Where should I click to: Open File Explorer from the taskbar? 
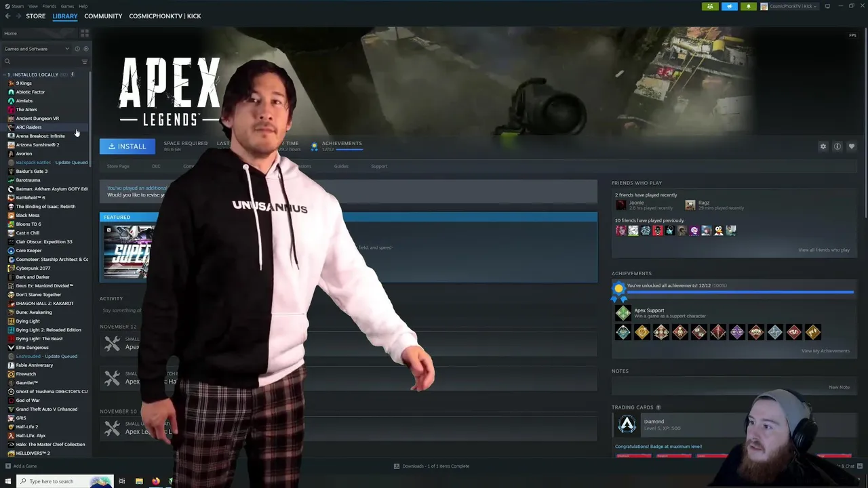[139, 481]
